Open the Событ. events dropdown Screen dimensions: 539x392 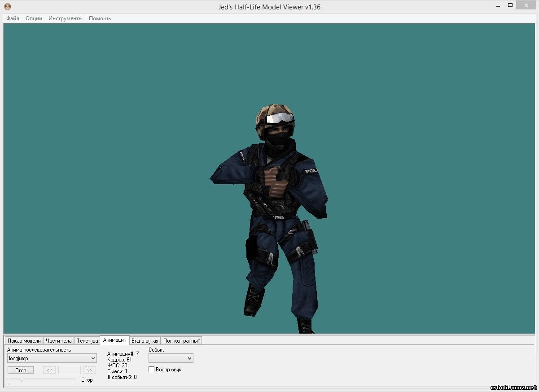click(x=171, y=358)
